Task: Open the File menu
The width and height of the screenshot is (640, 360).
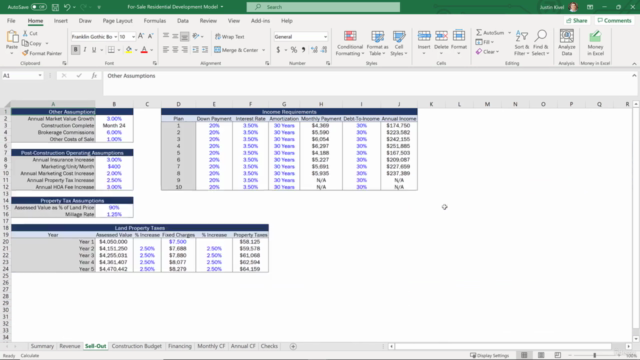Action: click(x=11, y=21)
